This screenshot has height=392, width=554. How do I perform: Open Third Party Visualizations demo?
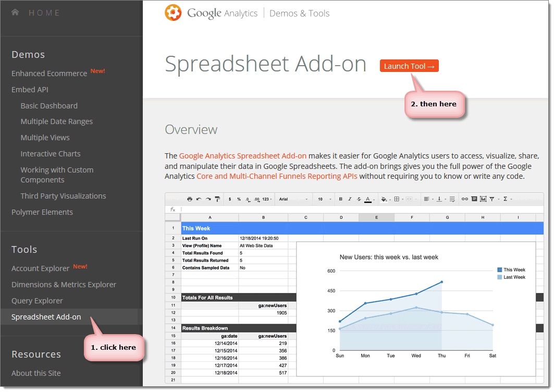[x=63, y=196]
